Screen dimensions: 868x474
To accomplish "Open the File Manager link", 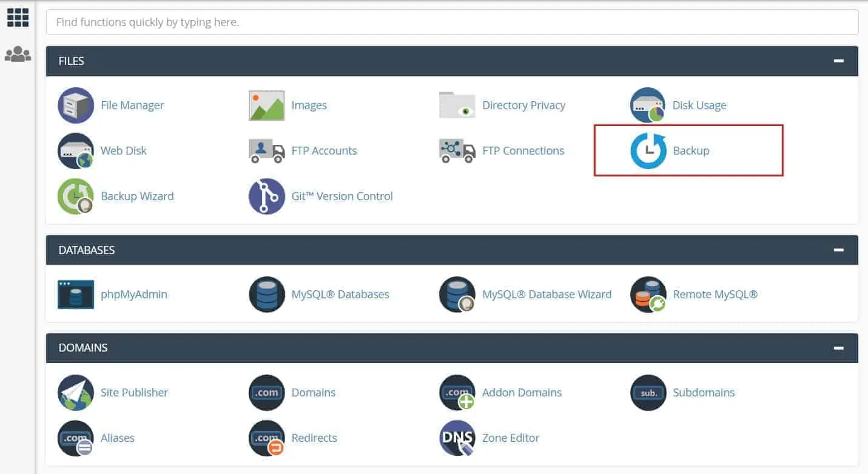I will [x=132, y=105].
